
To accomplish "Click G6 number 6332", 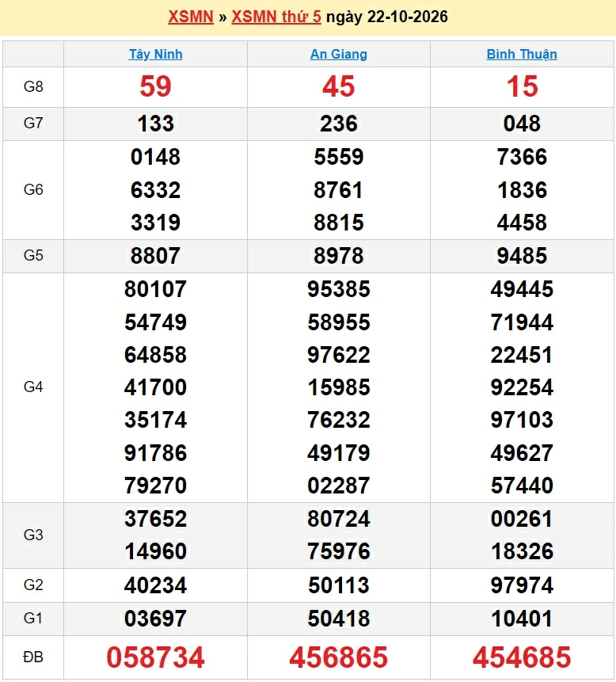I will pyautogui.click(x=156, y=190).
